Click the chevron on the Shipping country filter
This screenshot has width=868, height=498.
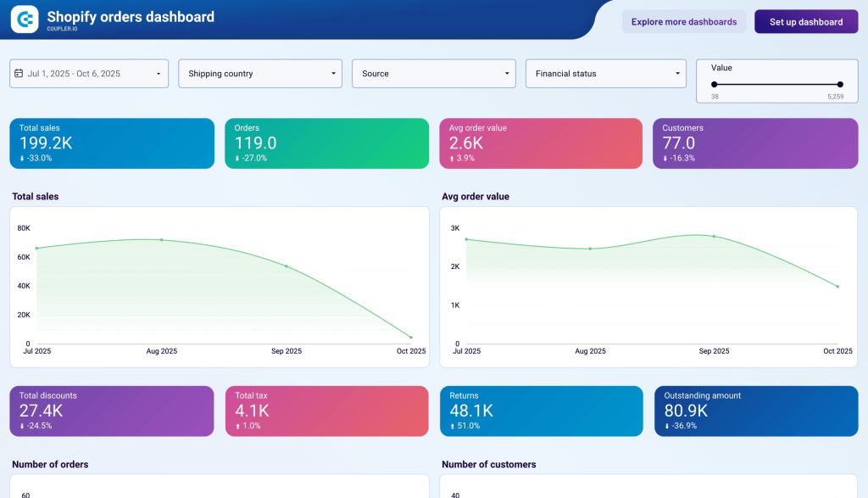coord(332,74)
